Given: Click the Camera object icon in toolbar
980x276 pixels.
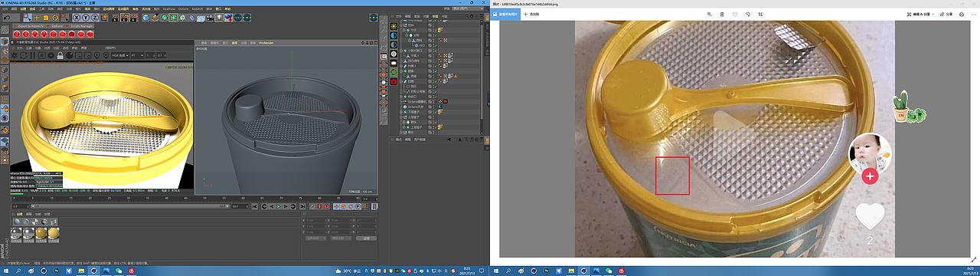Looking at the screenshot, I should coord(210,18).
